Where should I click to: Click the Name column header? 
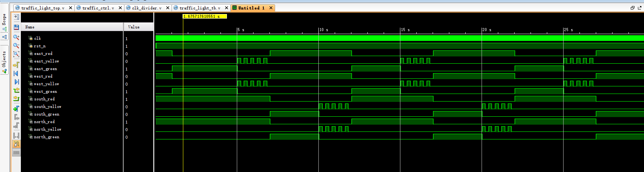[x=72, y=27]
